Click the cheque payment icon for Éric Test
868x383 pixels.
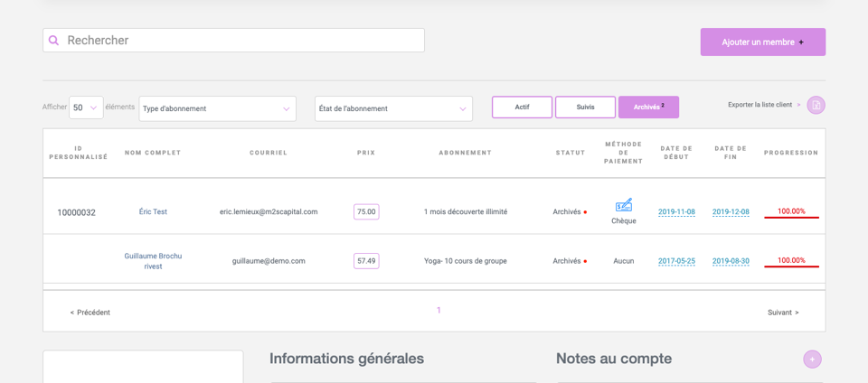624,205
